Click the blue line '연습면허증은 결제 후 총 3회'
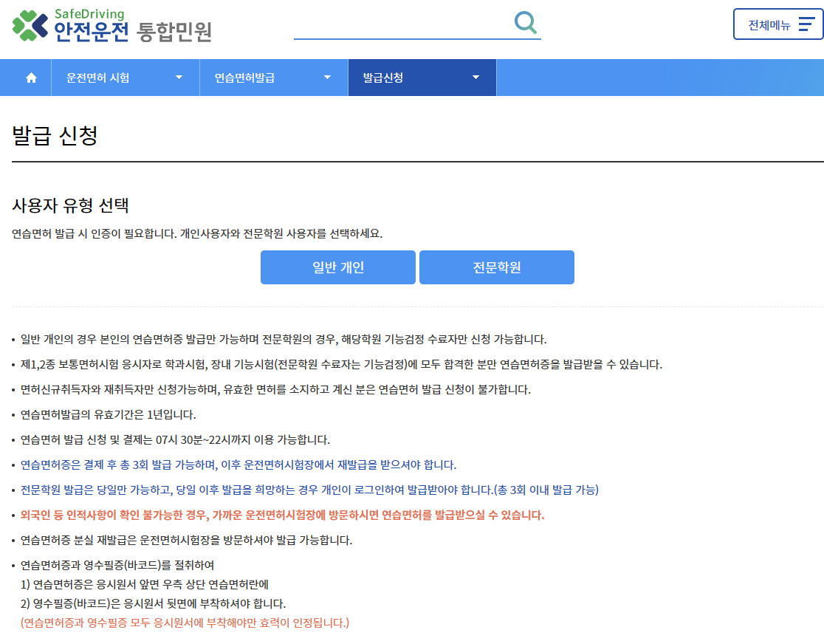Image resolution: width=824 pixels, height=644 pixels. [238, 465]
